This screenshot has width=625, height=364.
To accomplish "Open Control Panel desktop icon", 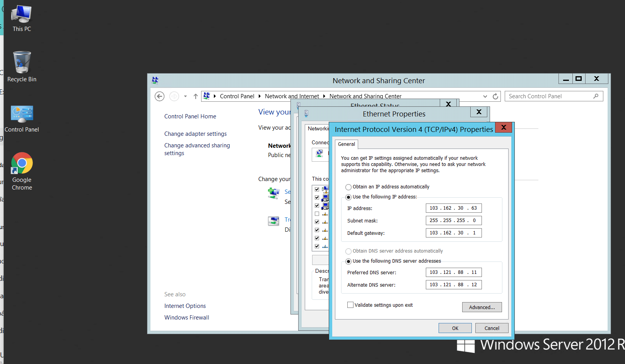I will [x=22, y=119].
